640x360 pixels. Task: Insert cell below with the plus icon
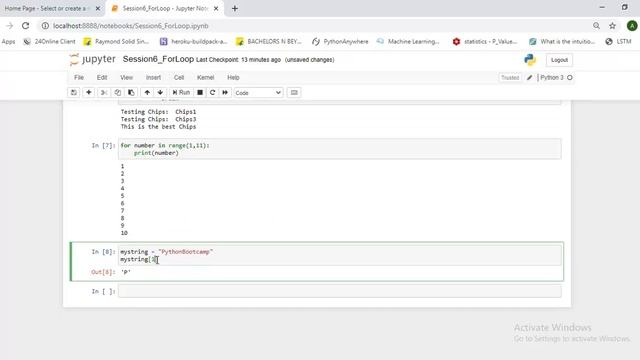click(x=89, y=93)
